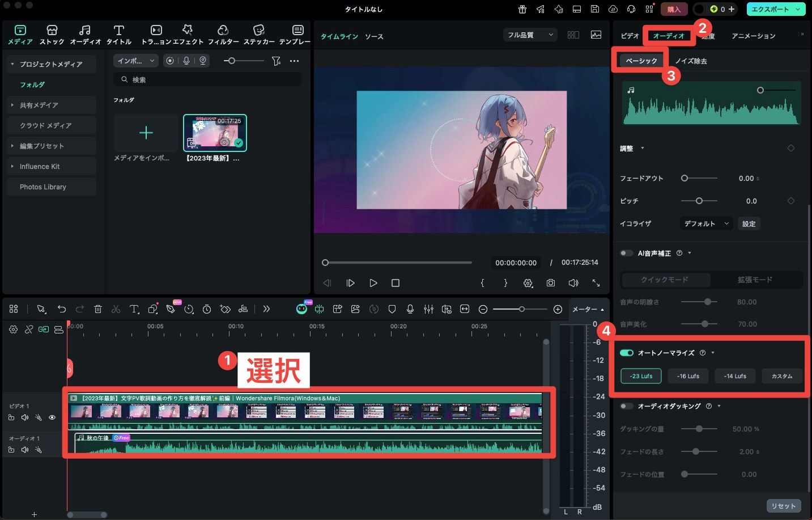The image size is (812, 520).
Task: Enable the AI音声補正 switch
Action: 627,253
